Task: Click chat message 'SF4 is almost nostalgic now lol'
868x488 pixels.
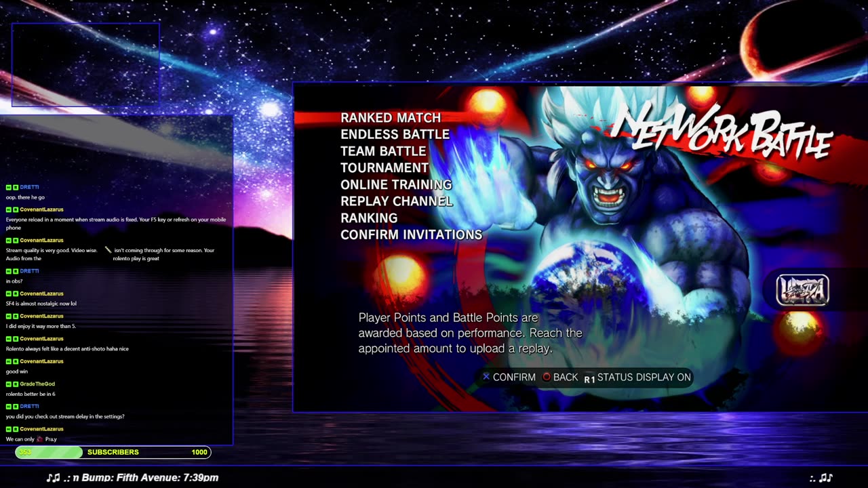Action: (41, 304)
